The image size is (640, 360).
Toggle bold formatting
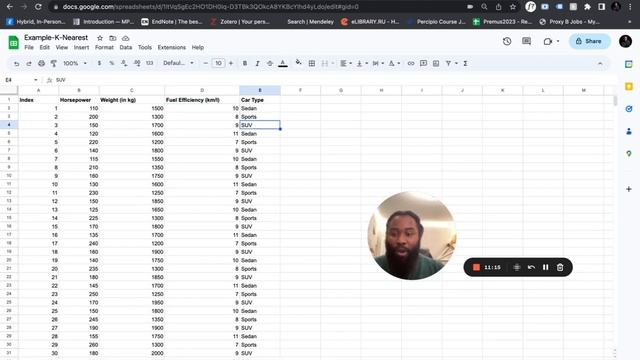point(245,64)
